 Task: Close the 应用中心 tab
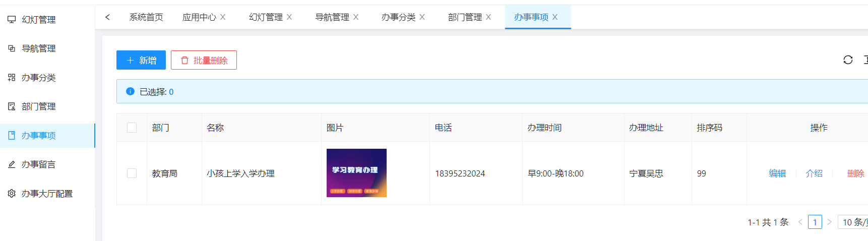point(223,17)
